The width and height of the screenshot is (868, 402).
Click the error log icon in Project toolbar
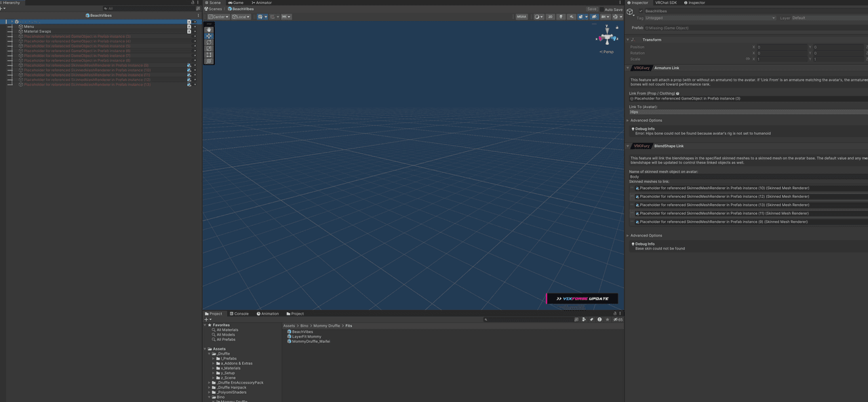point(599,319)
